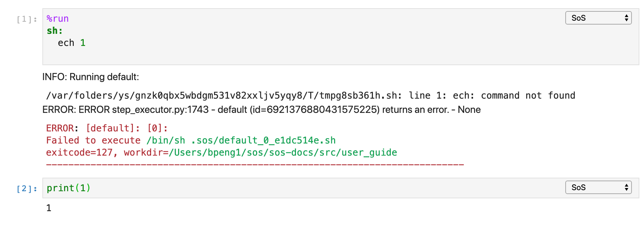The width and height of the screenshot is (644, 240).
Task: Click the output value 1 below print cell
Action: point(48,208)
